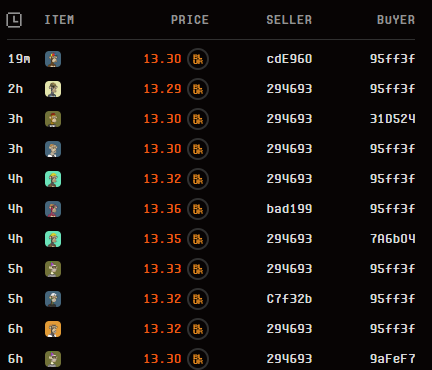The width and height of the screenshot is (432, 370).
Task: Click the Blur coin icon in the row with seller C7f32b
Action: (x=198, y=299)
